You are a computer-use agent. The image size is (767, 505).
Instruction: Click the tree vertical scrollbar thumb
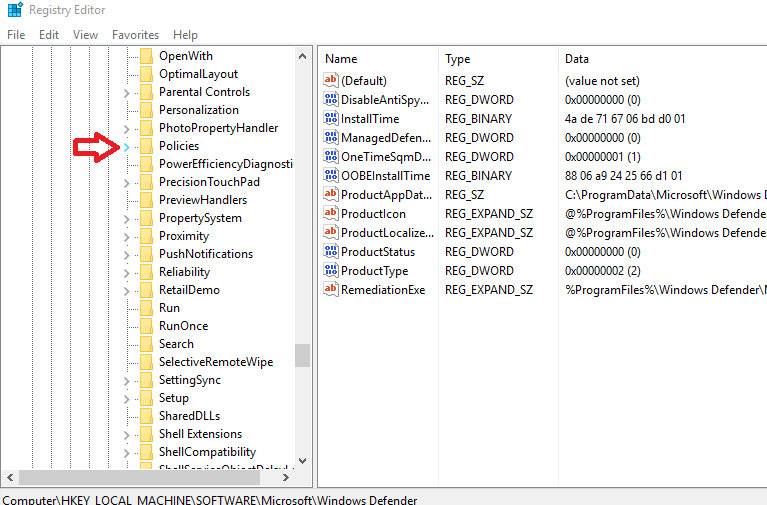302,355
